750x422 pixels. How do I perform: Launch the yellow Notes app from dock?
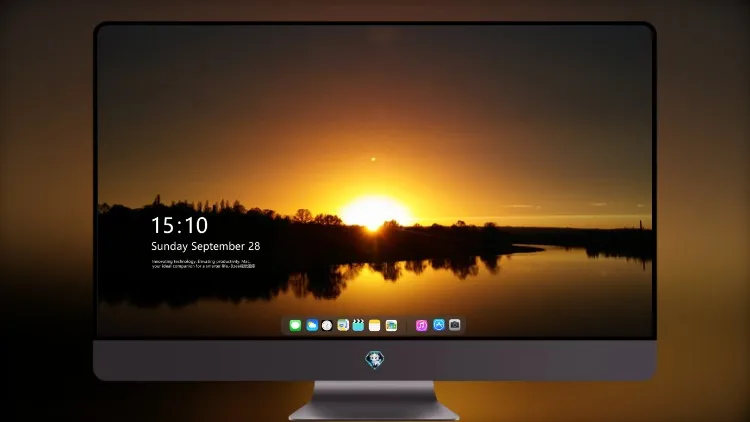pos(375,325)
